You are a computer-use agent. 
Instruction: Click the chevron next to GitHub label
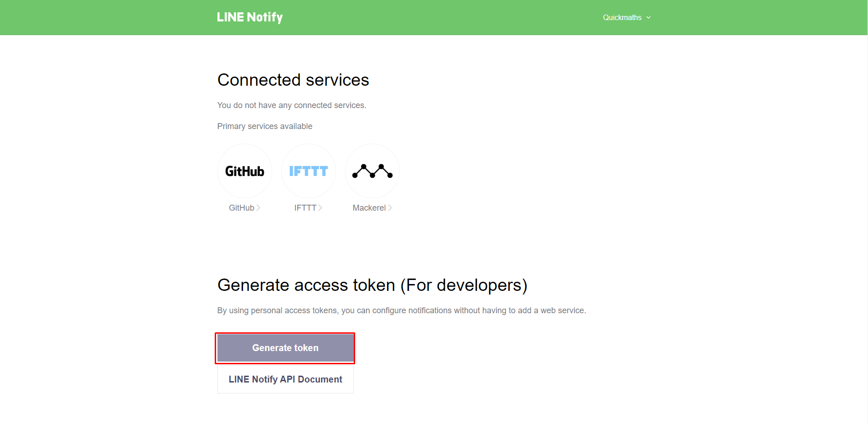coord(258,208)
